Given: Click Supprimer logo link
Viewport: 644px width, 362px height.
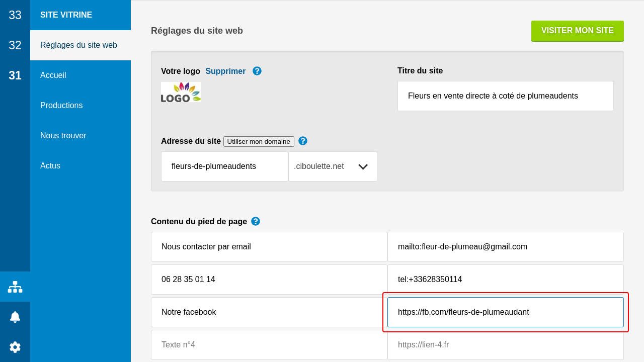Looking at the screenshot, I should point(225,71).
